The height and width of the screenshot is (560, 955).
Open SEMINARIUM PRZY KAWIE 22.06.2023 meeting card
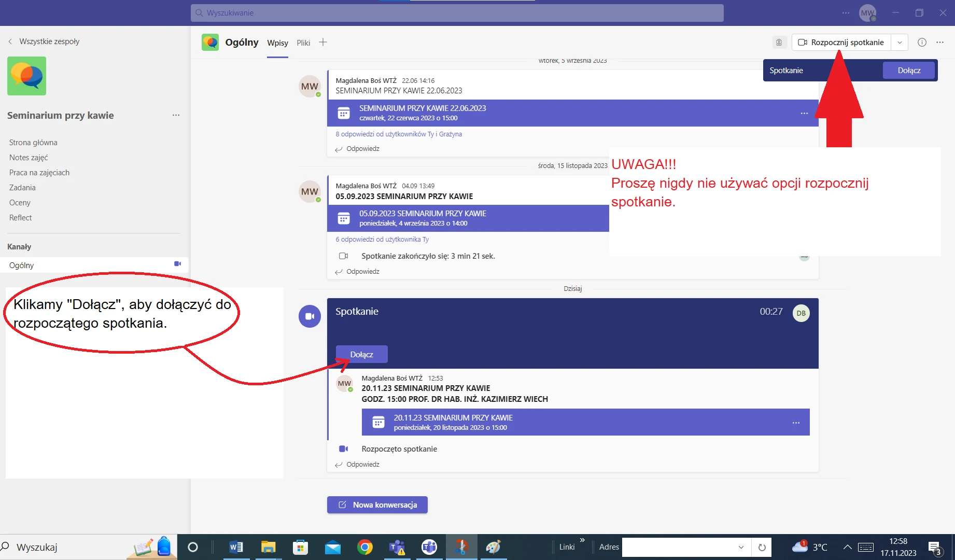572,113
